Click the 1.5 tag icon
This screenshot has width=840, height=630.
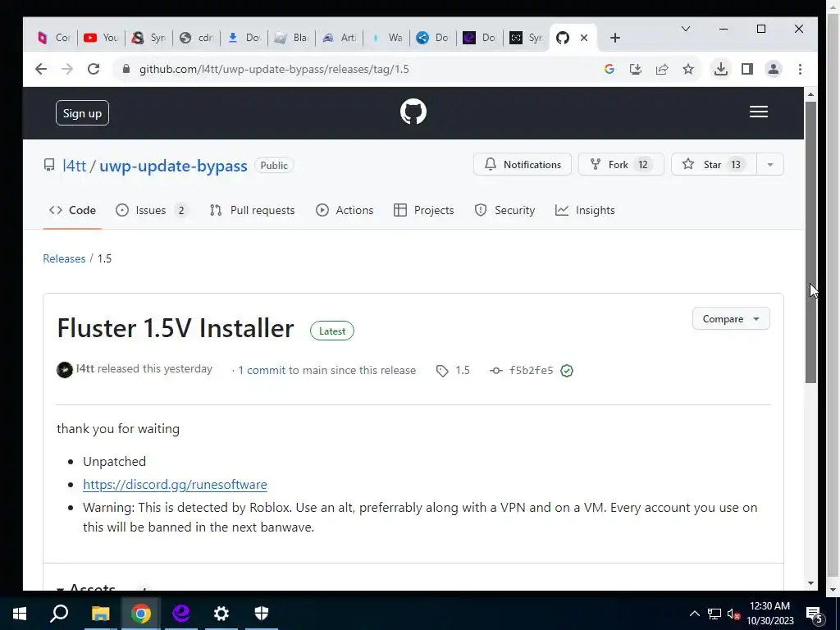(442, 371)
